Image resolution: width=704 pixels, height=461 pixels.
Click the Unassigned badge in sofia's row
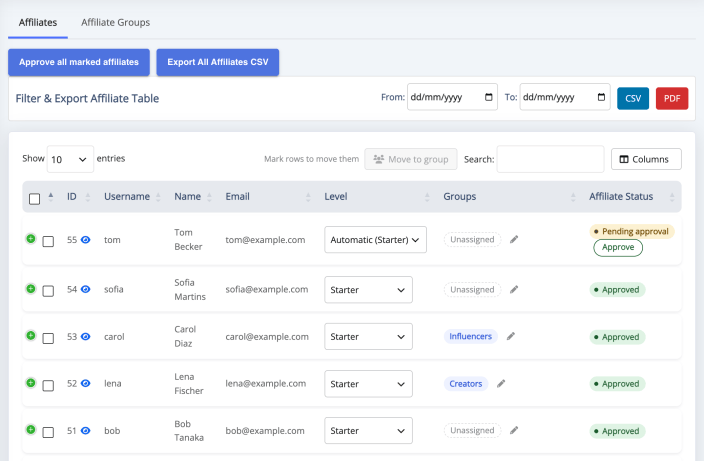[x=472, y=290]
